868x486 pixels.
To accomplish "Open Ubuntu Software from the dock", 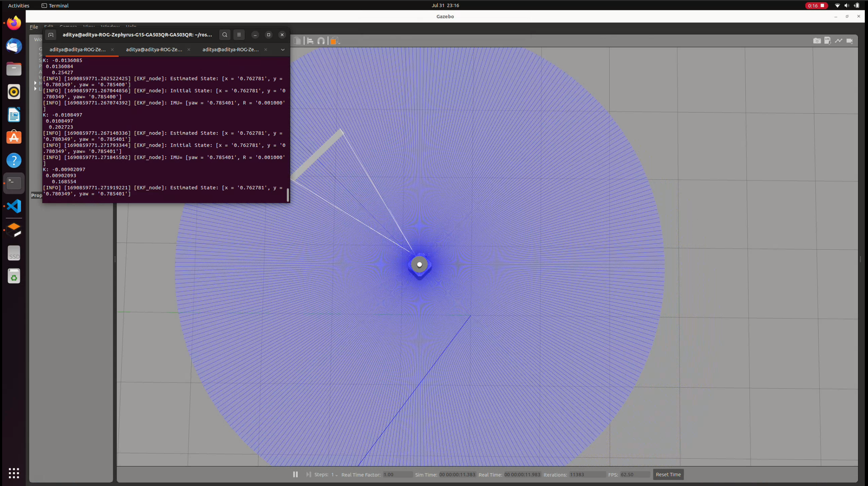I will pos(14,137).
